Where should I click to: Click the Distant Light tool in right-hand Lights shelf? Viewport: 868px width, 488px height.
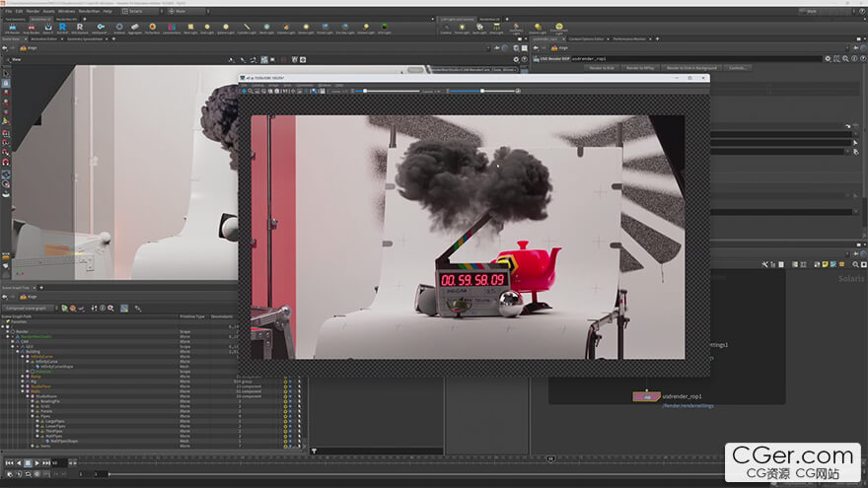538,29
